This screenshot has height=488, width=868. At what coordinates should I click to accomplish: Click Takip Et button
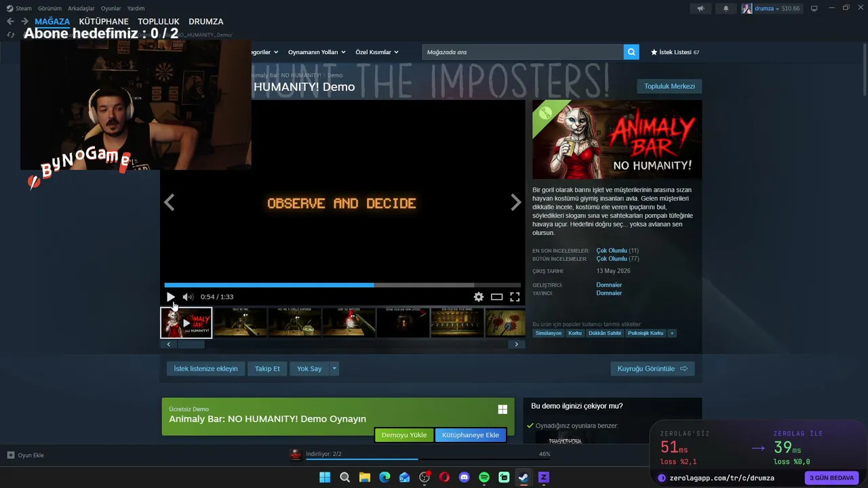pos(267,369)
